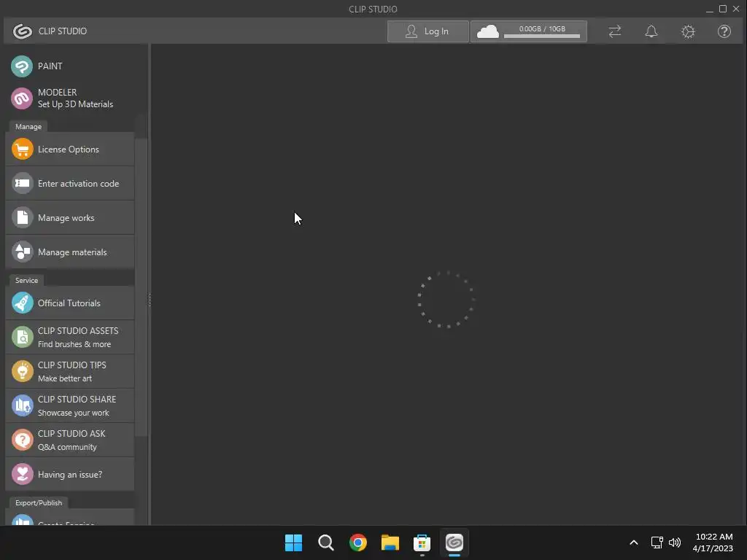The width and height of the screenshot is (747, 560).
Task: Click the Export/Publish section tab label
Action: click(39, 503)
